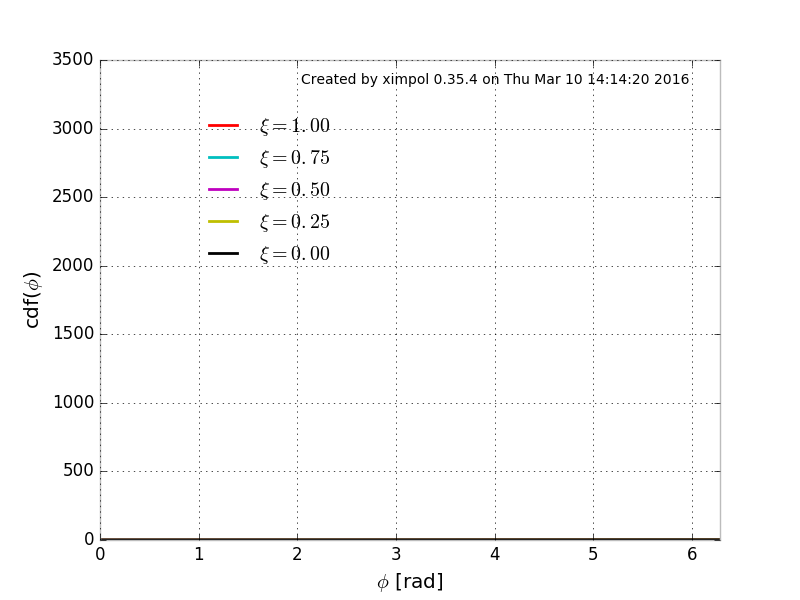This screenshot has height=600, width=800.
Task: Click x-axis tick label 6
Action: pos(692,555)
